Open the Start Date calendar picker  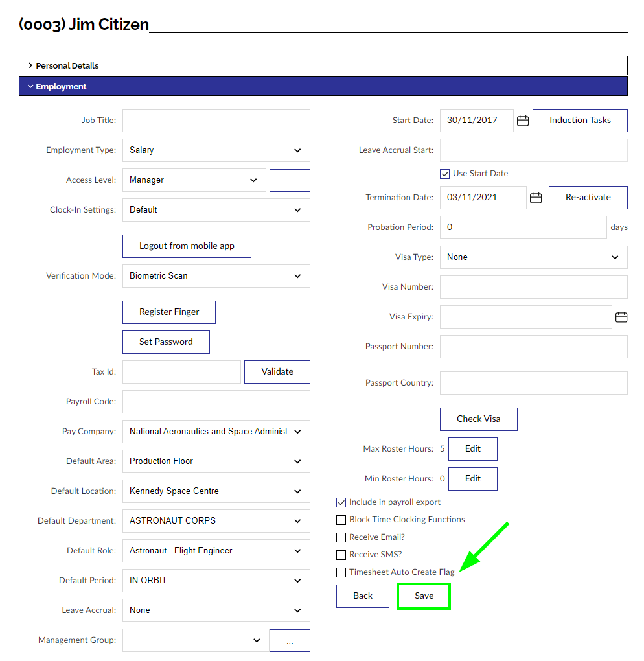pos(523,121)
